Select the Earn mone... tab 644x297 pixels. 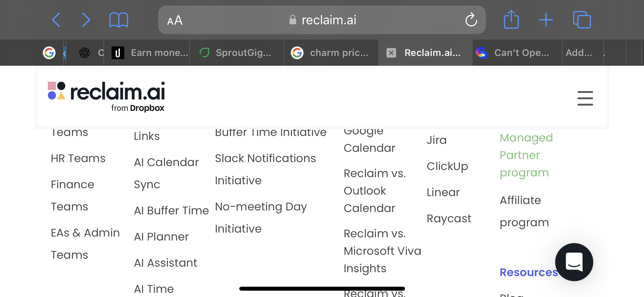(147, 53)
